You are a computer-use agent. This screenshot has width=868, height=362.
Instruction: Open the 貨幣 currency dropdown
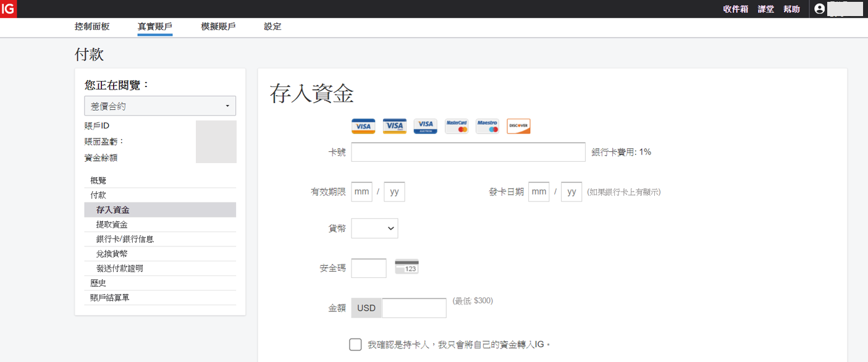click(374, 228)
